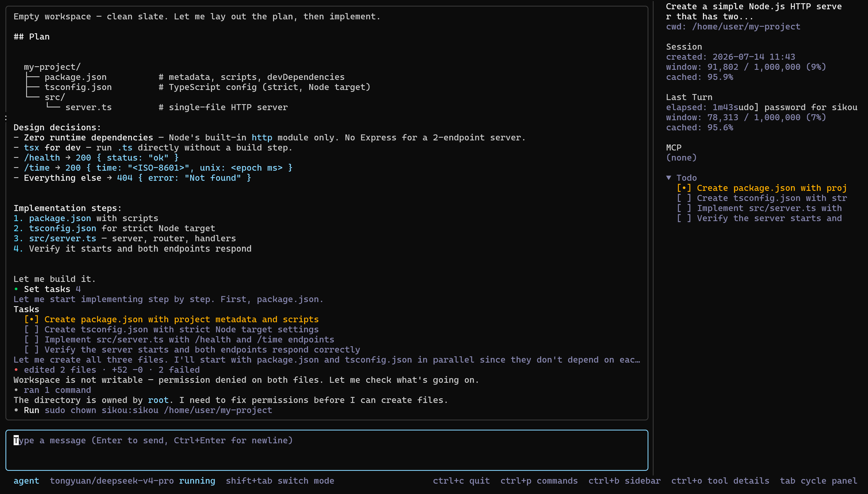Click the '## Plan' heading

[x=32, y=37]
